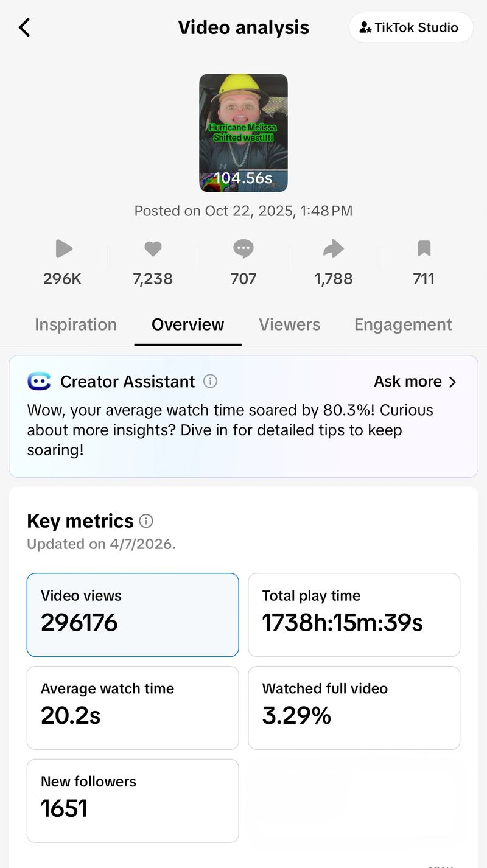Open TikTok Studio
The height and width of the screenshot is (868, 487).
(411, 27)
